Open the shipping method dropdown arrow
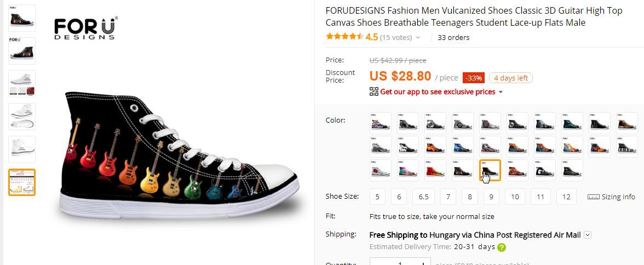644x265 pixels. coord(588,235)
